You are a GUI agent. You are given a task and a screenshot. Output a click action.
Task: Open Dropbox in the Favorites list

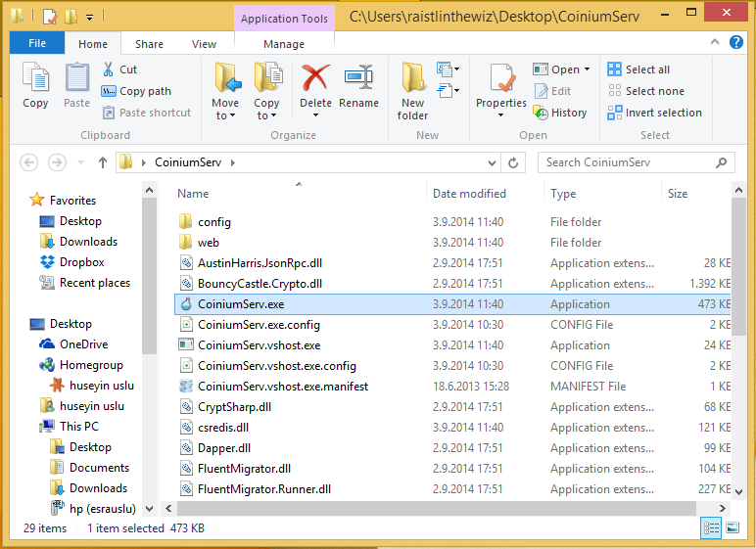coord(72,262)
